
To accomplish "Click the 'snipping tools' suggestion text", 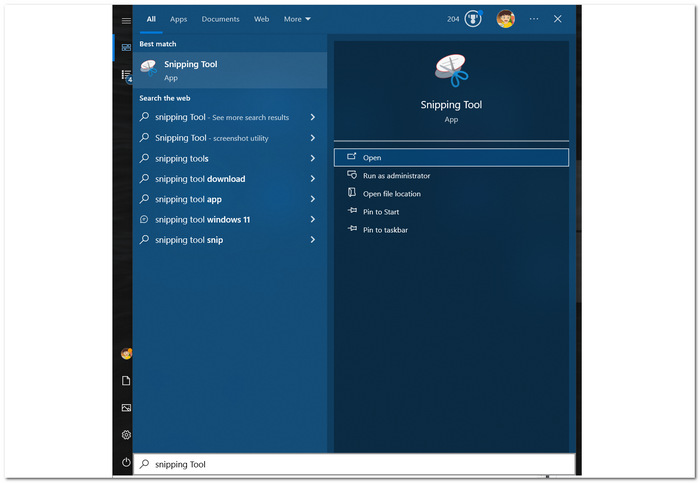I will [182, 158].
